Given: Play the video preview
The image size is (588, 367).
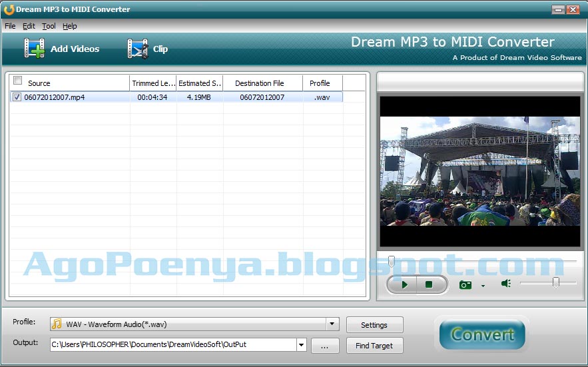Looking at the screenshot, I should (404, 285).
